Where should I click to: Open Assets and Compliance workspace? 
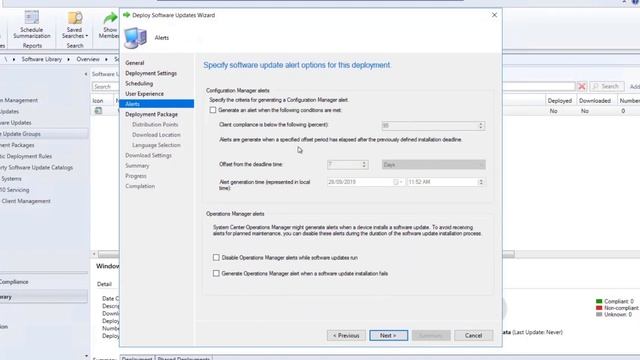tap(44, 282)
